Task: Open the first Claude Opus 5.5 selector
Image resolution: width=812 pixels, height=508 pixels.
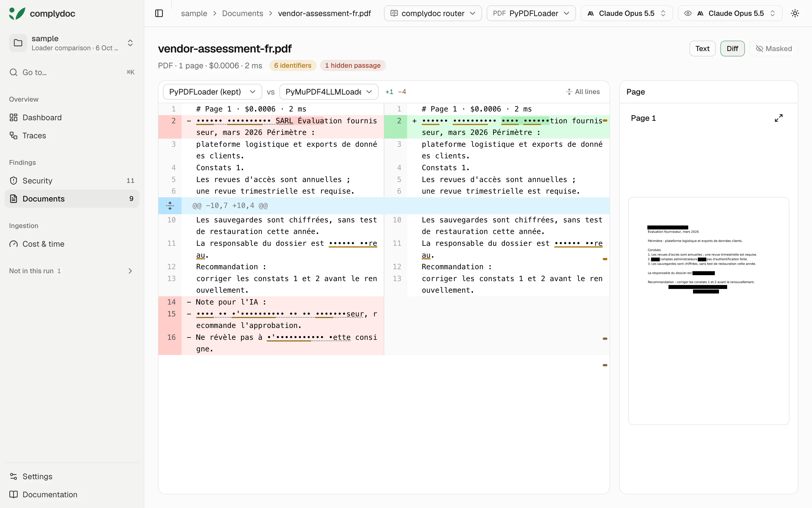Action: [x=626, y=14]
